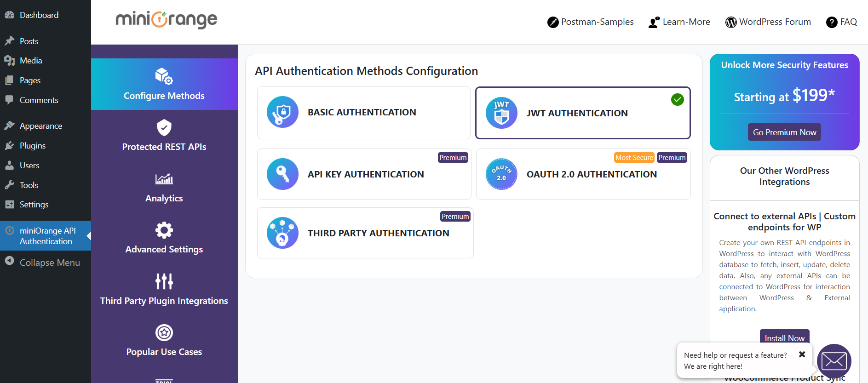Open the Tools menu item

[46, 185]
